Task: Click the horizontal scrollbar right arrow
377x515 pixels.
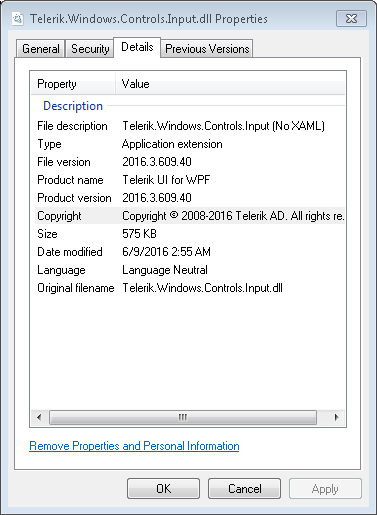Action: point(336,417)
